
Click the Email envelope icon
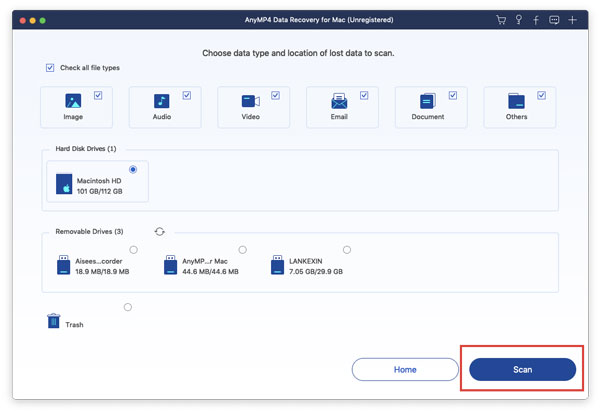339,101
